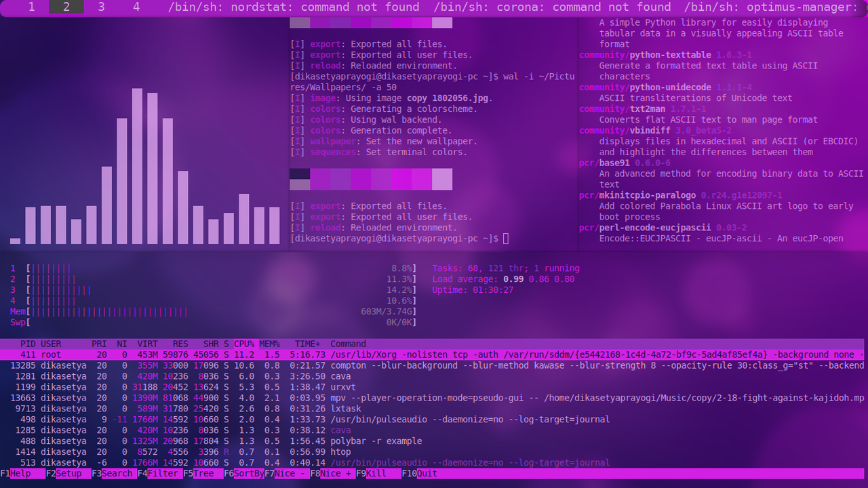868x488 pixels.
Task: Sort by the VIRT column header
Action: coord(147,344)
